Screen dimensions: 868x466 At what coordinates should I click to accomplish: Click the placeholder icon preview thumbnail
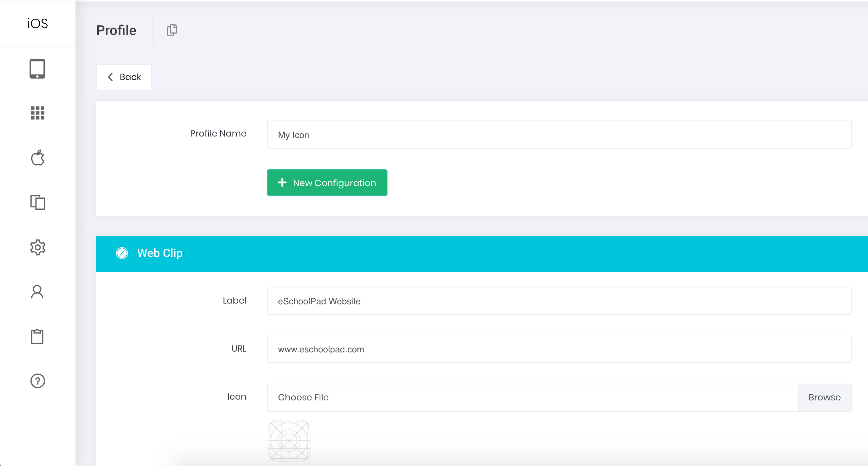[x=289, y=440]
